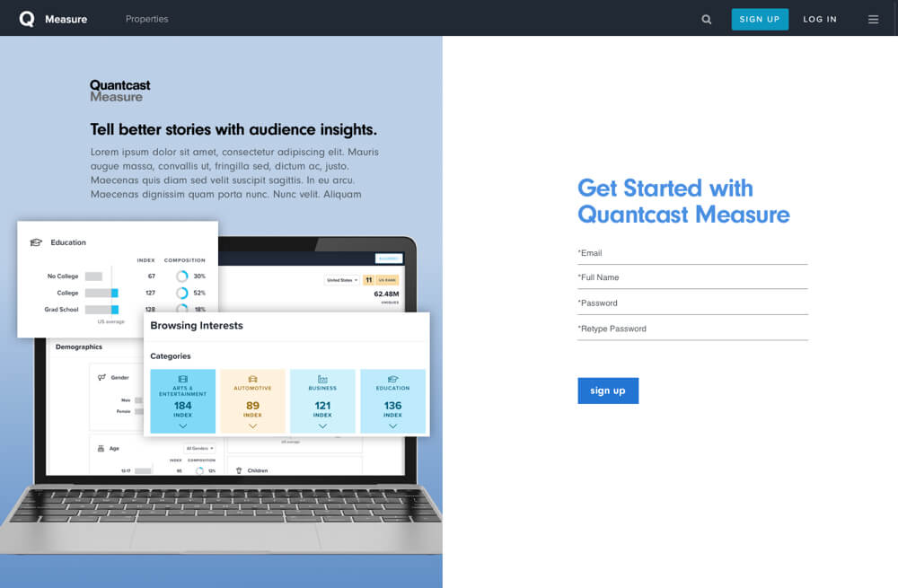The height and width of the screenshot is (588, 898).
Task: Click the Demographics heading
Action: (78, 347)
